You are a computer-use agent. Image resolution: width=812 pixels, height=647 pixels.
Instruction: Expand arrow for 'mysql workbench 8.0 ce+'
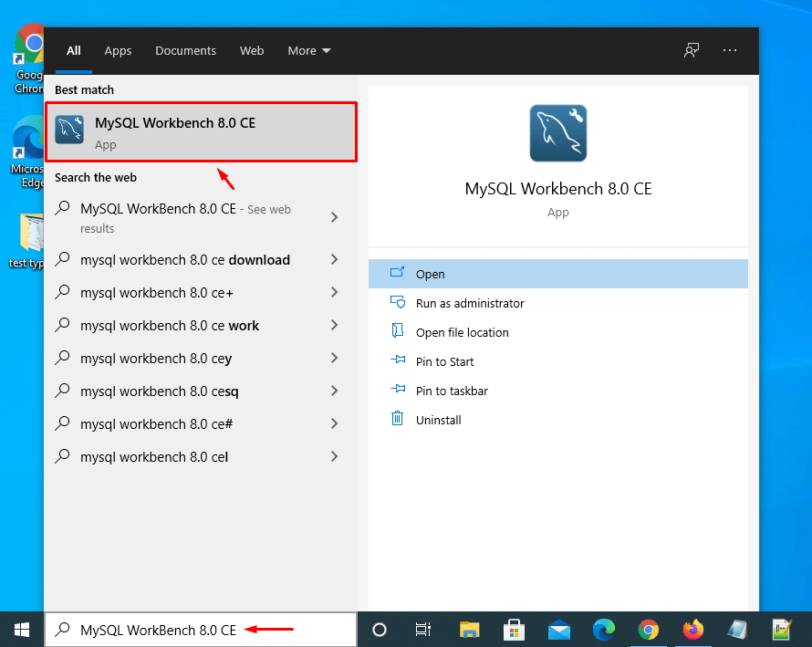[x=335, y=293]
